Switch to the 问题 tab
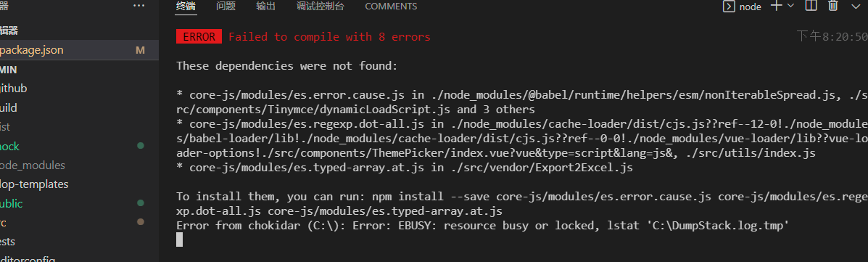The height and width of the screenshot is (262, 868). 226,7
